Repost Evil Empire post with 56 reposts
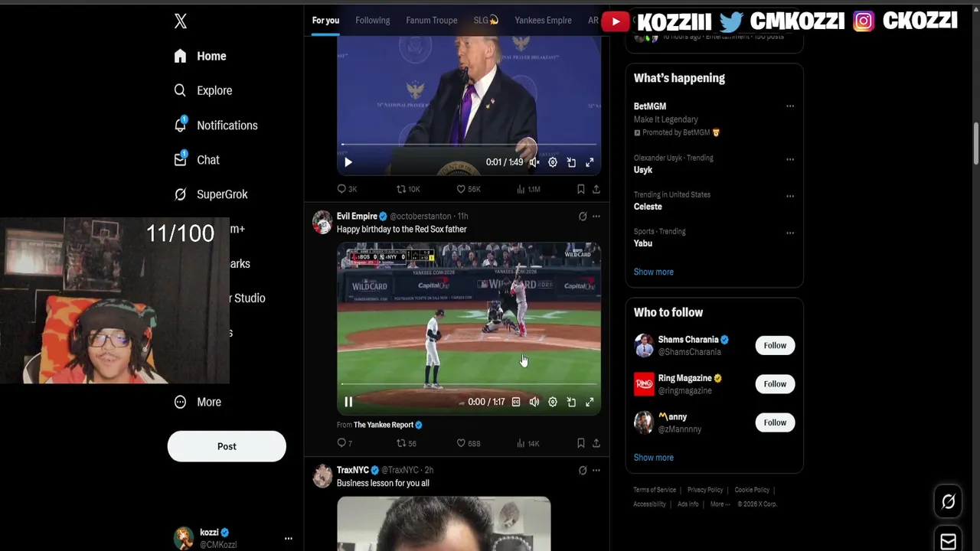Image resolution: width=980 pixels, height=551 pixels. (x=406, y=443)
